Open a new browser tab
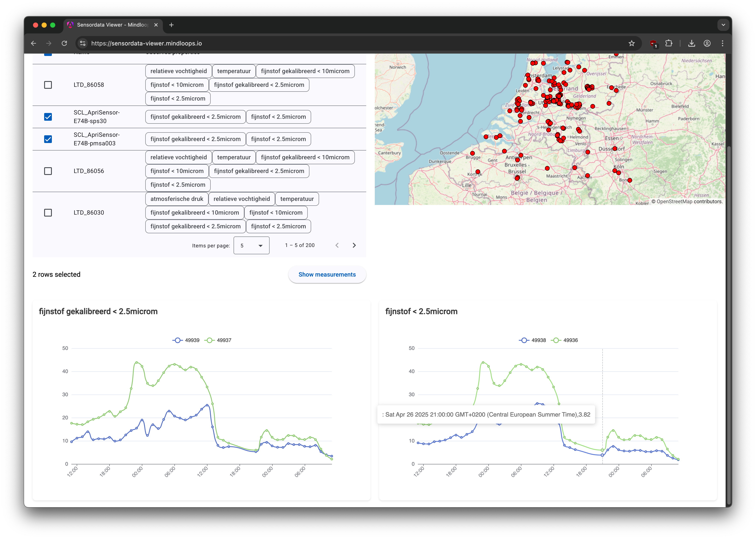 click(x=171, y=25)
